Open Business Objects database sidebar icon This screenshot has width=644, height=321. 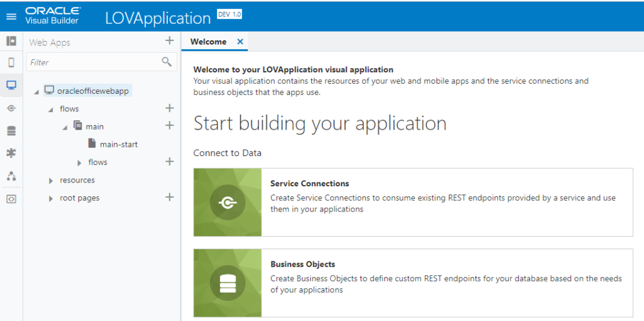[11, 131]
